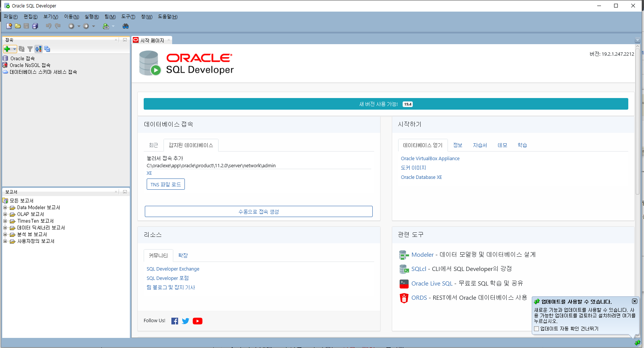This screenshot has width=644, height=348.
Task: Select the Oracle NoSQL 접속 icon
Action: click(x=5, y=65)
